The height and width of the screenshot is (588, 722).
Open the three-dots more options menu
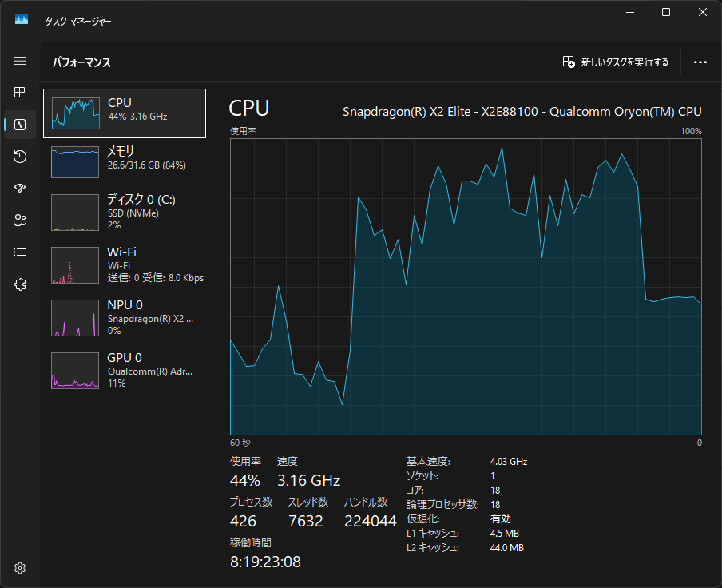click(x=700, y=62)
